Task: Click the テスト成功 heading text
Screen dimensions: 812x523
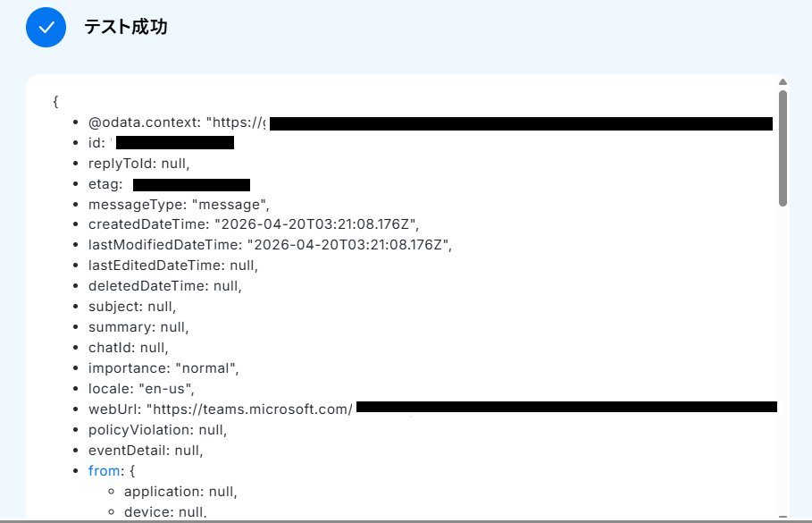Action: pos(125,28)
